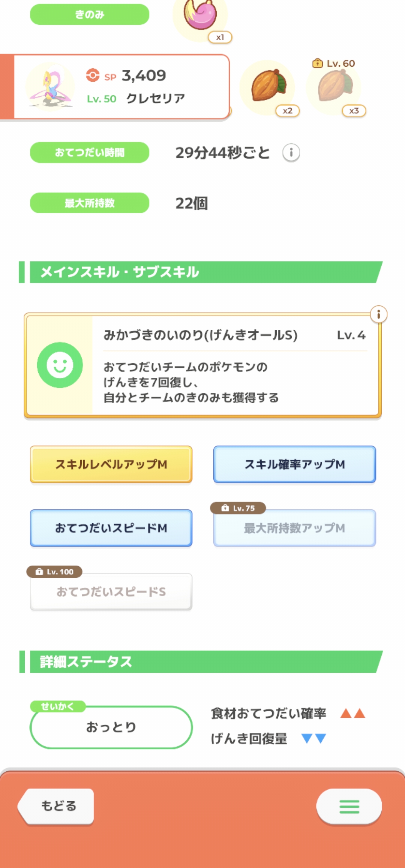Select the スキルレベルアップM sub skill

111,464
